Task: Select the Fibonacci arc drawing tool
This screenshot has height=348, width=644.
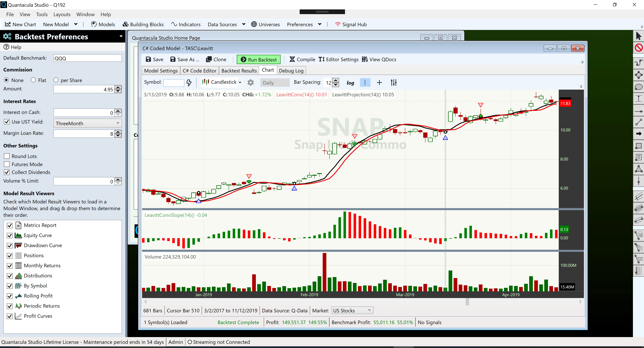Action: [638, 235]
